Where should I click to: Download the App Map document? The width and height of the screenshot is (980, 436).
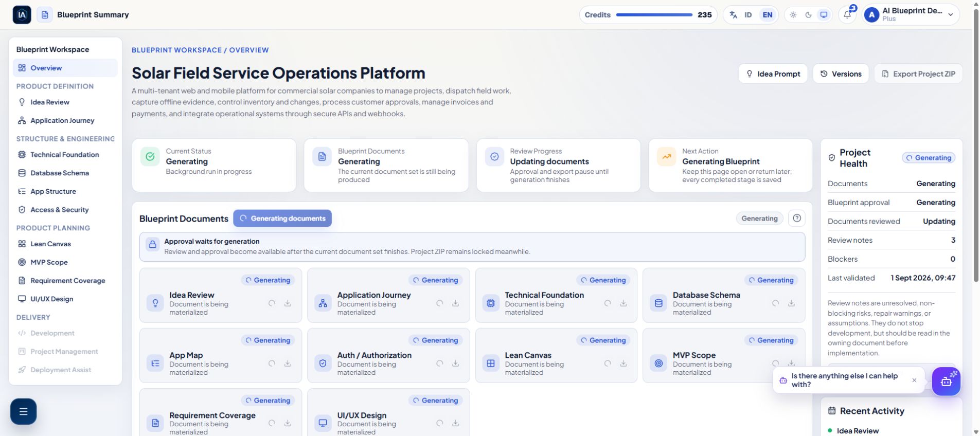coord(288,364)
